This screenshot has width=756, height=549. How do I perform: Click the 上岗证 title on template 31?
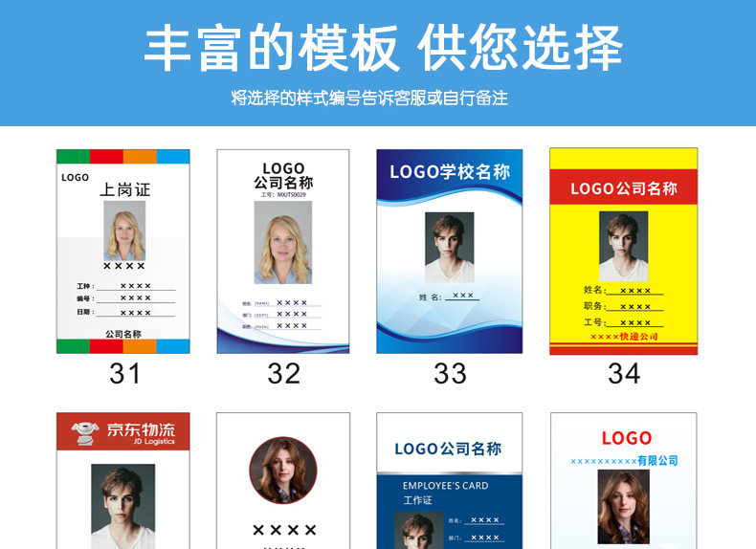coord(124,189)
